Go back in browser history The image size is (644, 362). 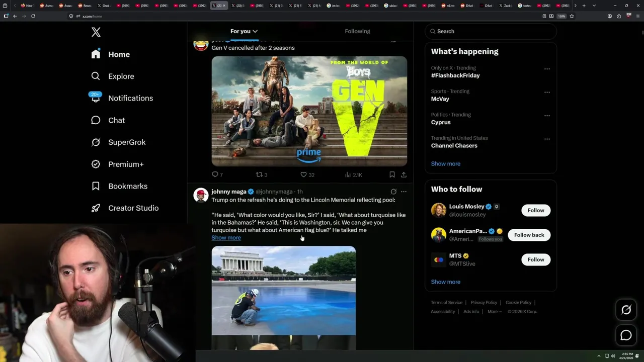click(15, 16)
